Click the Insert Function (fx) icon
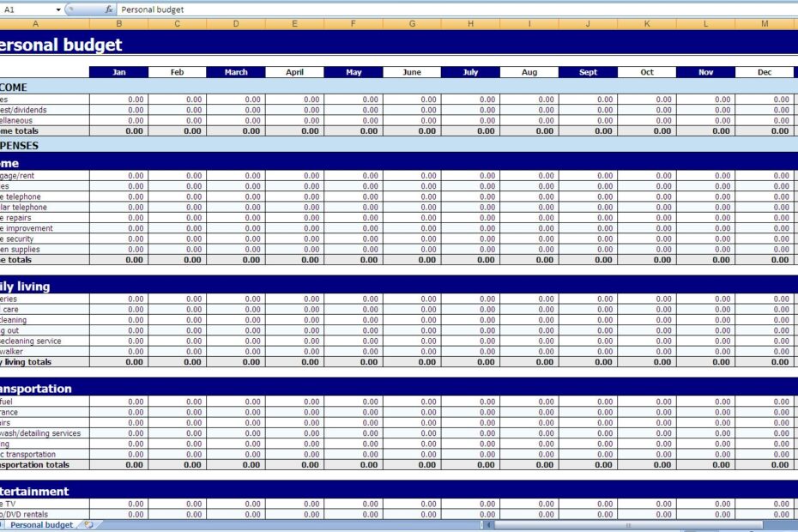Viewport: 798px width, 532px height. point(107,9)
